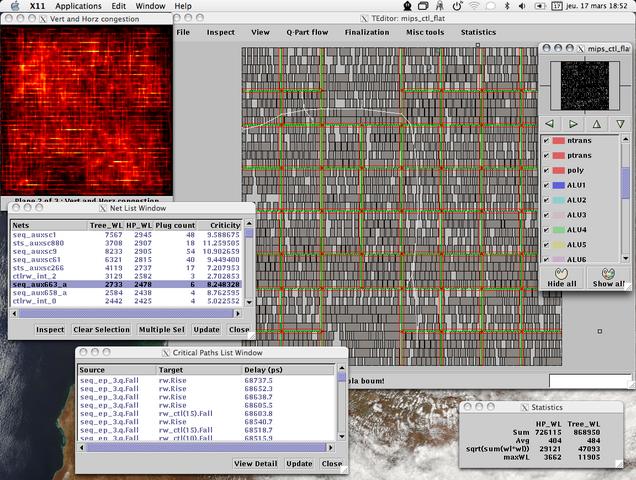This screenshot has height=480, width=636.
Task: Click the View Detail button
Action: 256,464
